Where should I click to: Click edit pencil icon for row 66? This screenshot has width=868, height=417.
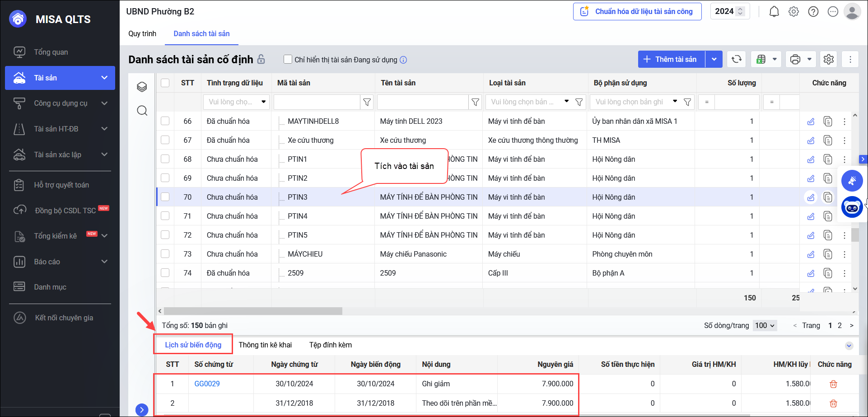coord(811,122)
